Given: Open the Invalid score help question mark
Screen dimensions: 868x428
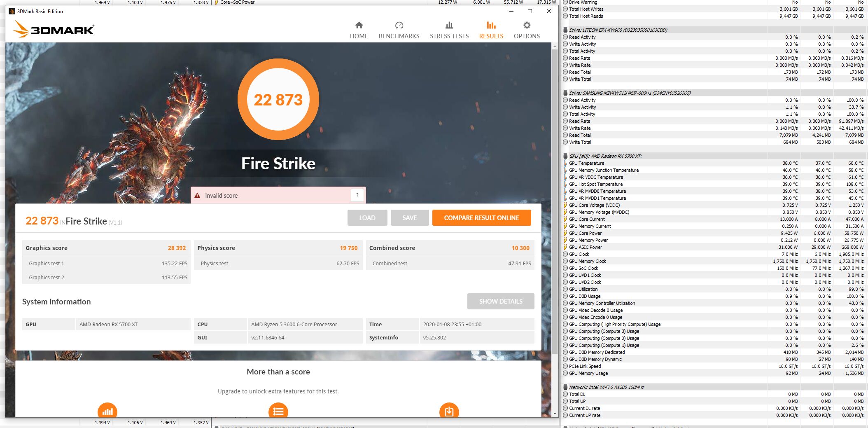Looking at the screenshot, I should coord(357,195).
